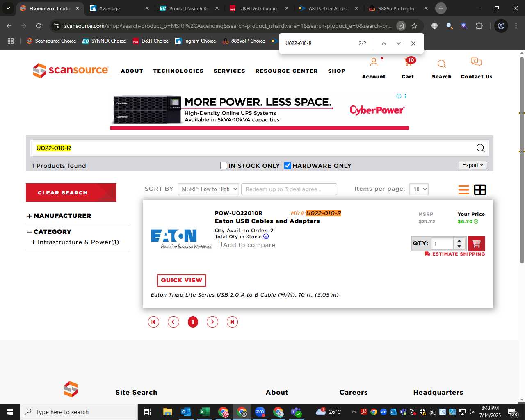
Task: Go to next results page
Action: [212, 322]
